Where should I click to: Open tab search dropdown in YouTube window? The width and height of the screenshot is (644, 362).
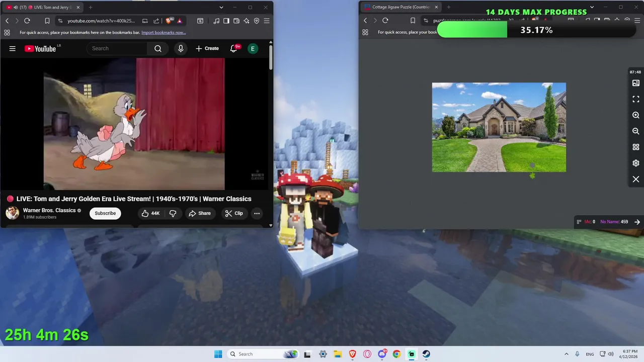coord(221,7)
